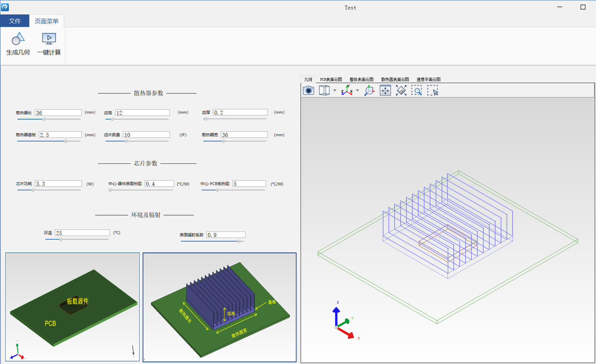This screenshot has height=364, width=596.
Task: Click the 3D cube with axes icon
Action: click(x=369, y=91)
